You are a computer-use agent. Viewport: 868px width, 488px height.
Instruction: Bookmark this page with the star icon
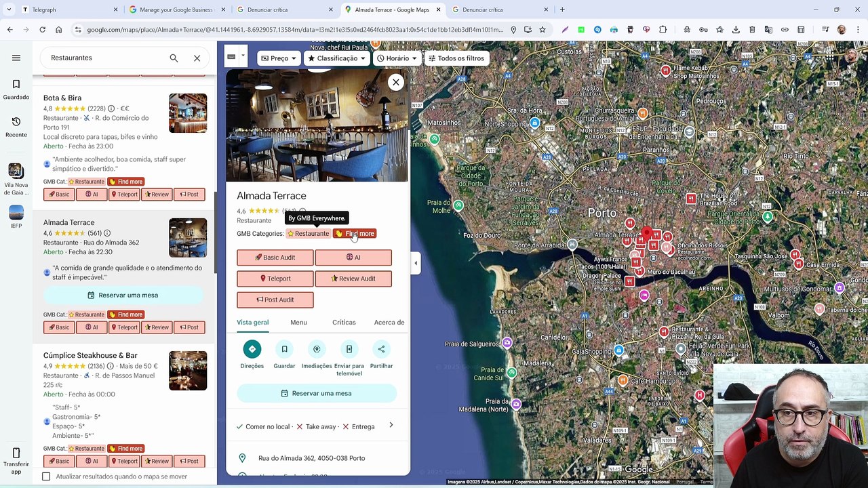[542, 30]
